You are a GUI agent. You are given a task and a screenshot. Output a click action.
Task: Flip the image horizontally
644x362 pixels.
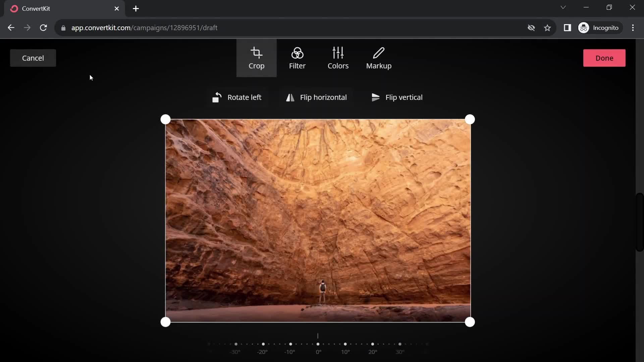(316, 97)
